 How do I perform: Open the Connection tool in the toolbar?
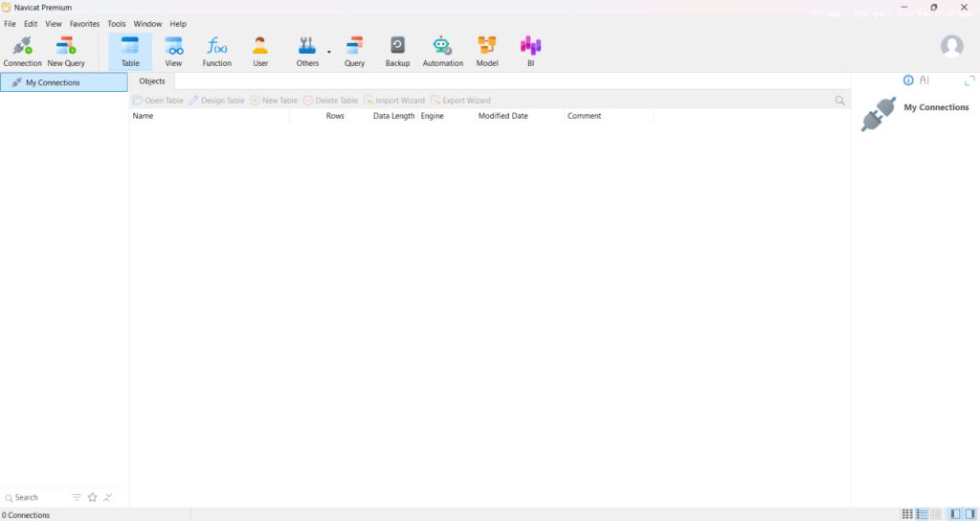[x=23, y=52]
